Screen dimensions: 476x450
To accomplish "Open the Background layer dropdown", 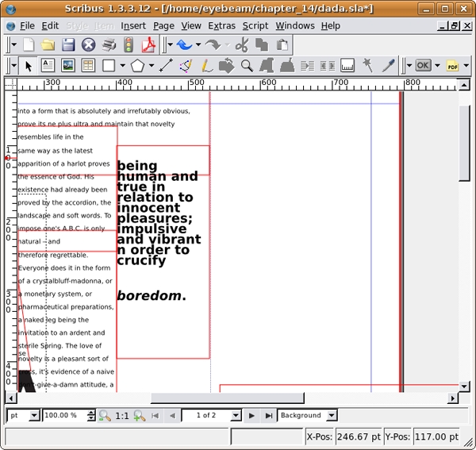I will point(307,415).
